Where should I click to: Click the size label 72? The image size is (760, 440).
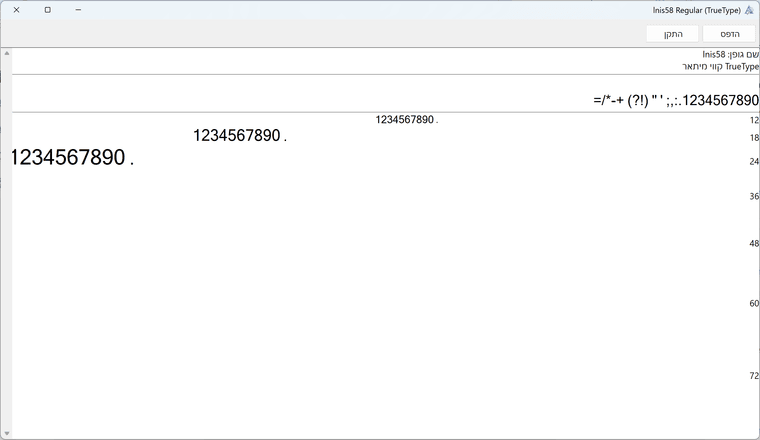pyautogui.click(x=754, y=375)
